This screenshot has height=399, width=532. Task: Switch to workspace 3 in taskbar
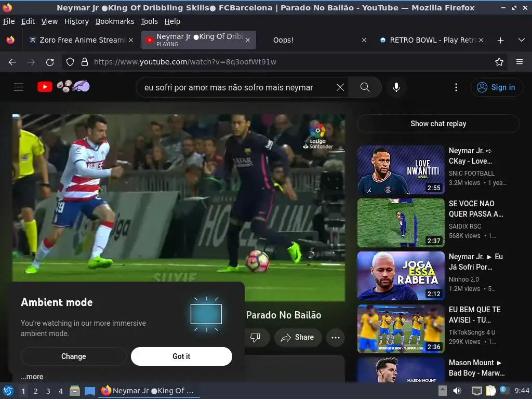click(48, 391)
